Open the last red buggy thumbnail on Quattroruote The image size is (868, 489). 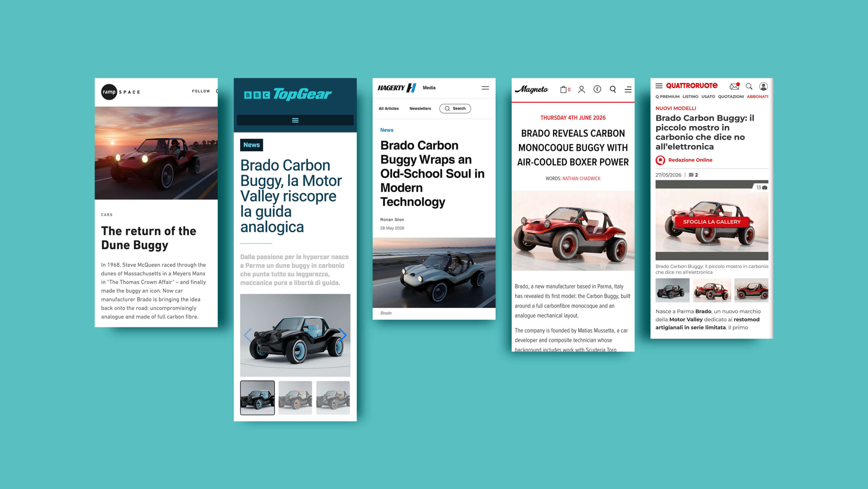(x=751, y=290)
